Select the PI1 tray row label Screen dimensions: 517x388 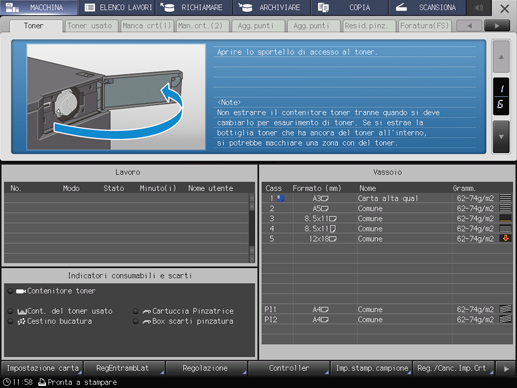pos(270,309)
